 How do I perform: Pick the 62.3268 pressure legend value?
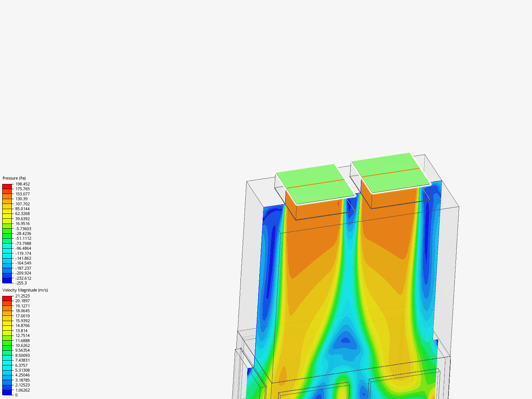coord(23,214)
